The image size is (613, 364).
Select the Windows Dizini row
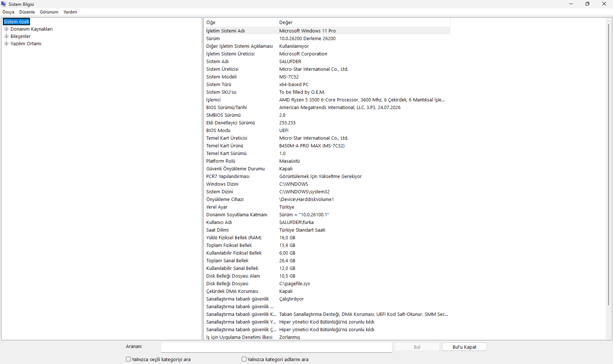(327, 184)
